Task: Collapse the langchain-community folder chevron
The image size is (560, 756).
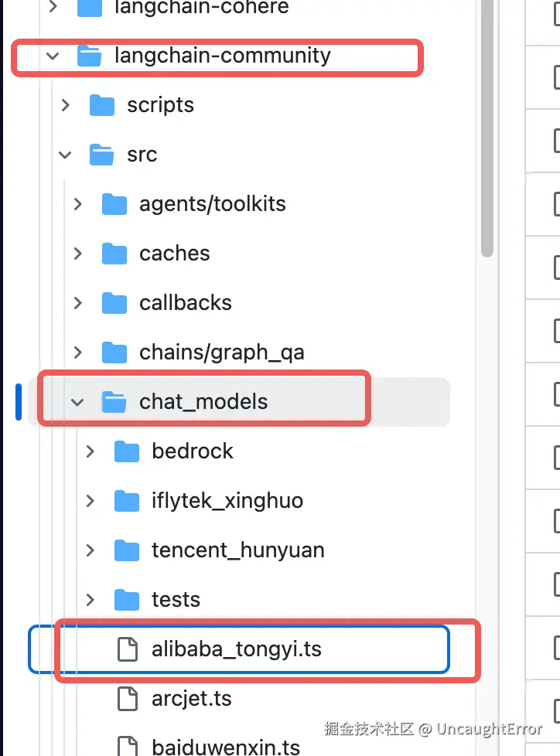Action: (53, 56)
